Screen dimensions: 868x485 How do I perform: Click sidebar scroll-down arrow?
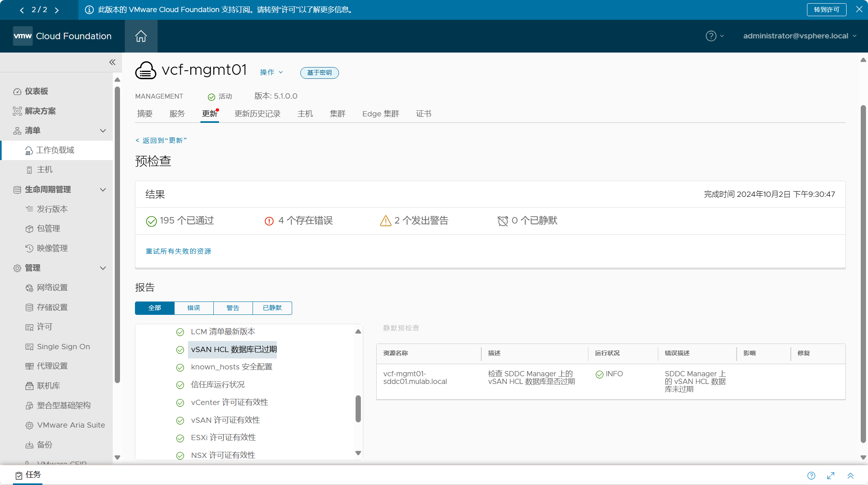(x=117, y=458)
